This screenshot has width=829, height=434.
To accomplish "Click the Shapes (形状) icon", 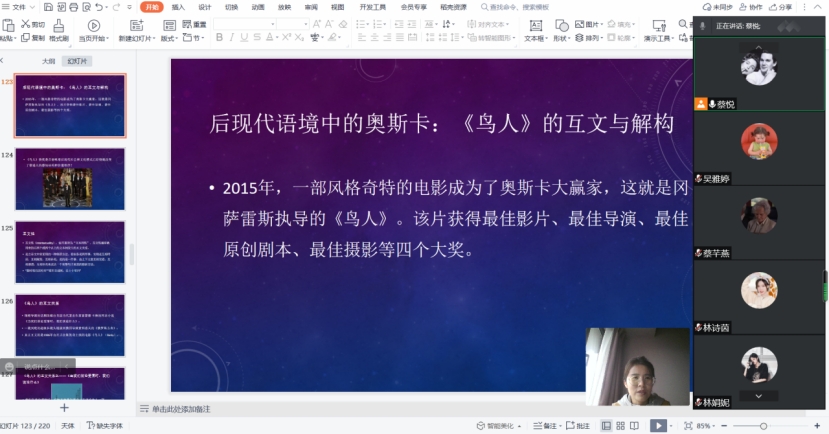I will click(x=561, y=25).
